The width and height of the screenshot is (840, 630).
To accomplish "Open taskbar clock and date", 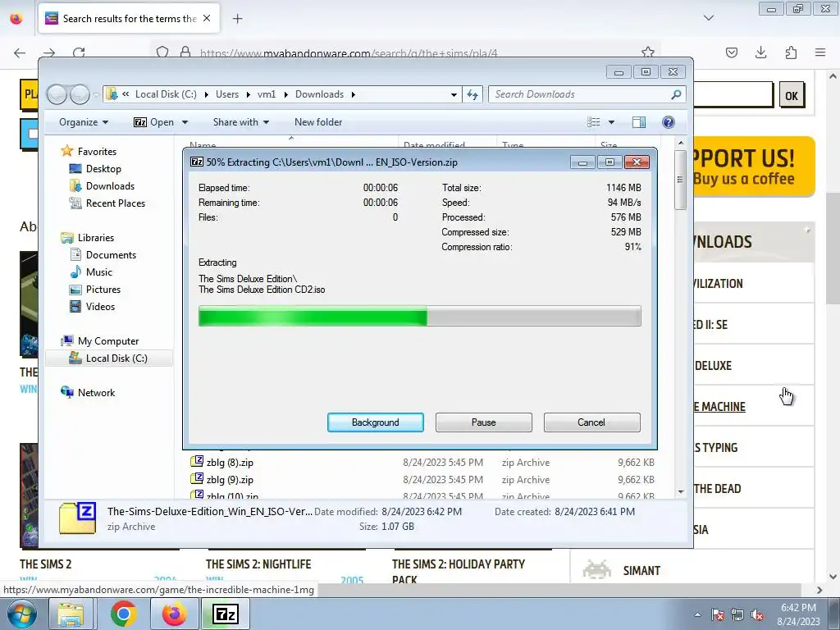I will coord(798,614).
